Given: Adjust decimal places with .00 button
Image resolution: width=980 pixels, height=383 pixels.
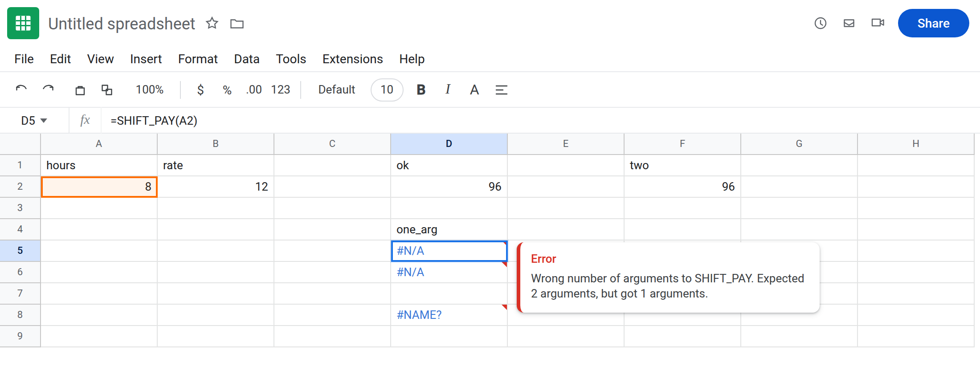Looking at the screenshot, I should pos(253,90).
